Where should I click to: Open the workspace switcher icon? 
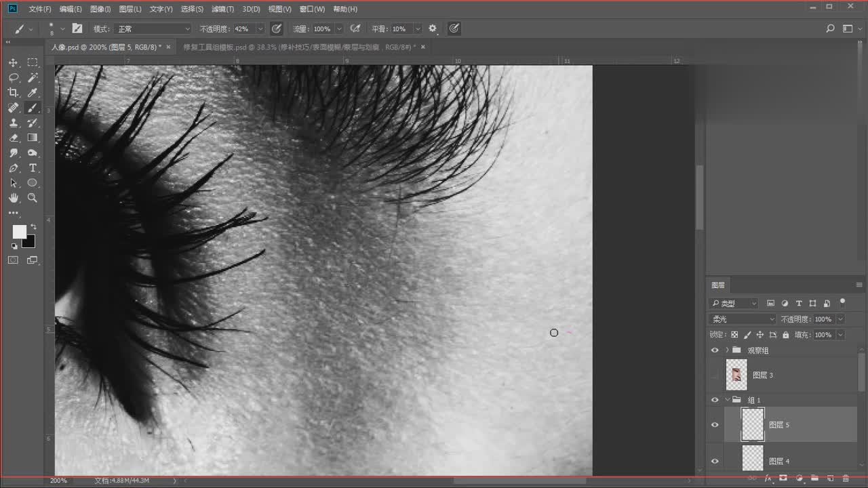pos(847,29)
